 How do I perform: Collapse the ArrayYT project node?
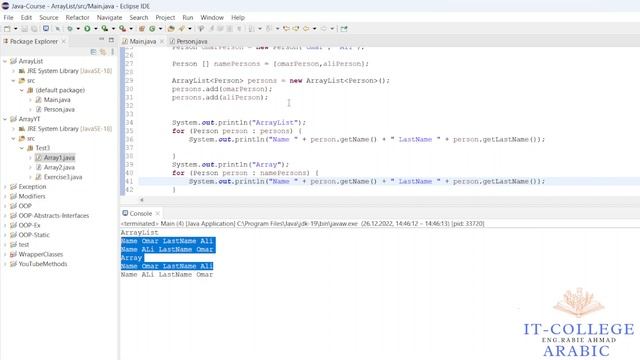coord(5,119)
